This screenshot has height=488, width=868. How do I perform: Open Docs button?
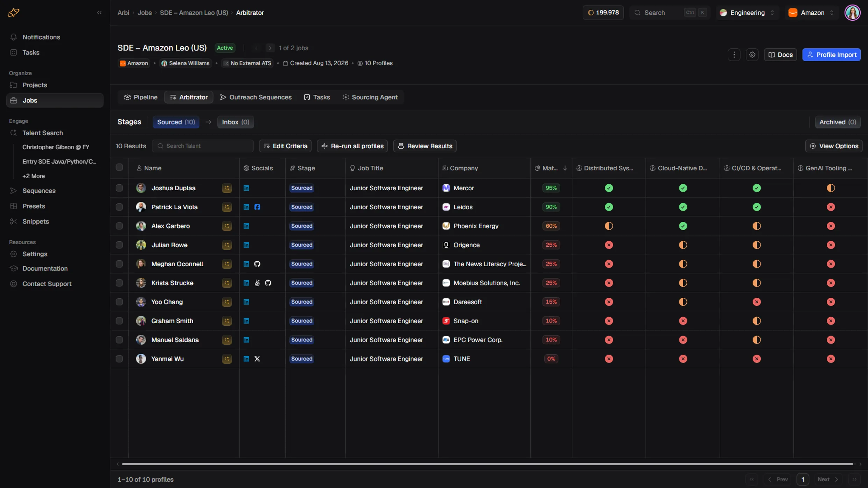pos(780,55)
